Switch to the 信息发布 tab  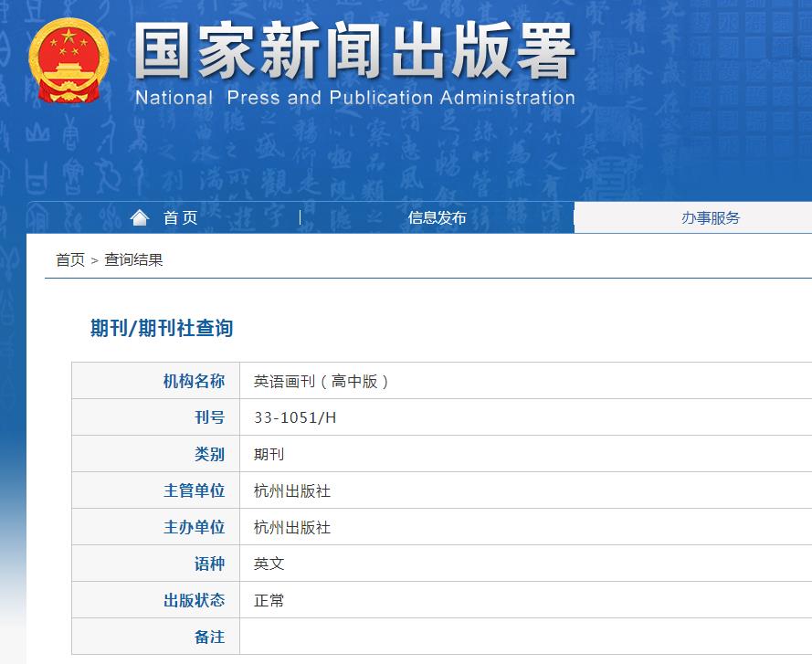pos(437,217)
